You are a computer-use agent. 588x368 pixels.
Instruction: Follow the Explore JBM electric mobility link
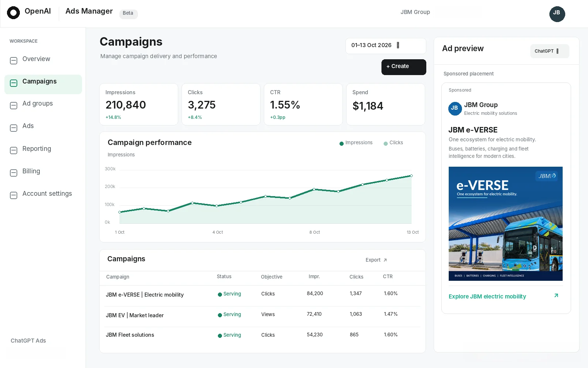point(487,296)
